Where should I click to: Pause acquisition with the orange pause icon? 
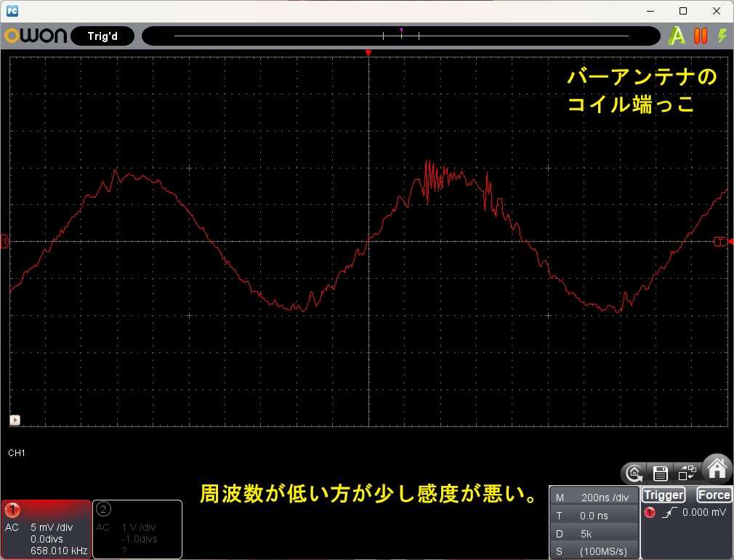tap(701, 36)
